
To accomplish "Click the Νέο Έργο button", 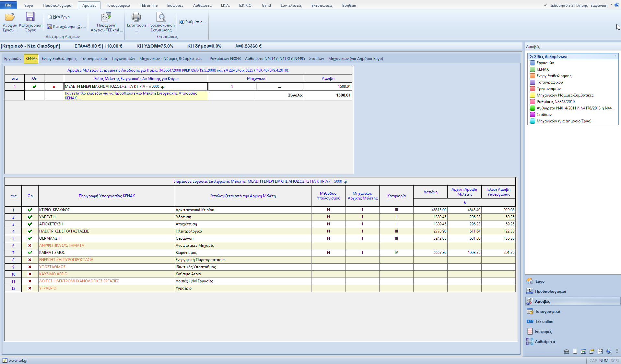I will coord(59,17).
